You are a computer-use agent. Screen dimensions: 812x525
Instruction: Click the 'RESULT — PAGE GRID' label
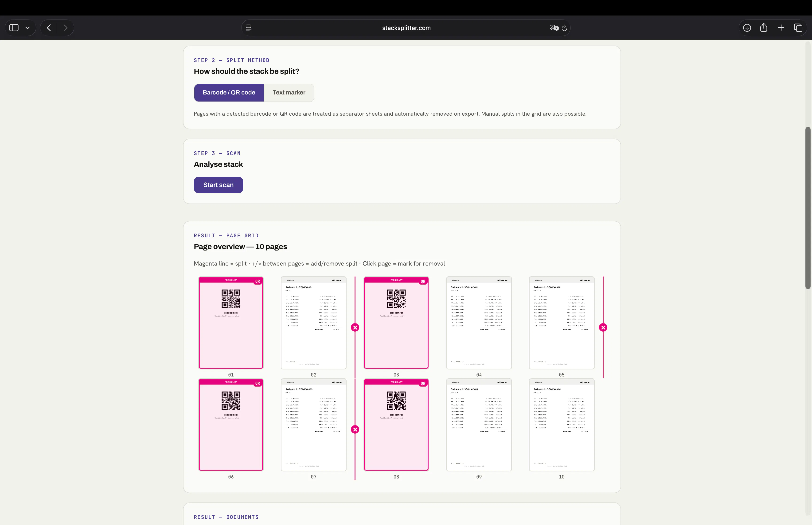click(226, 235)
